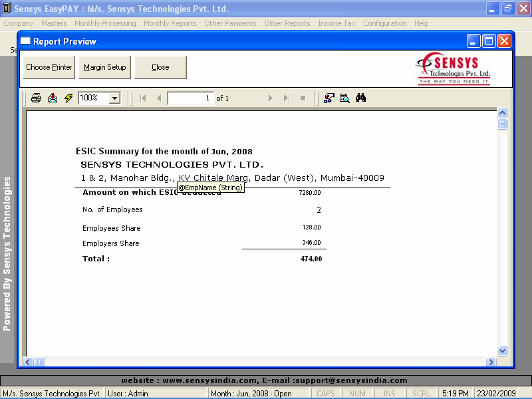The height and width of the screenshot is (399, 532).
Task: Click the INS indicator in status bar
Action: 389,394
